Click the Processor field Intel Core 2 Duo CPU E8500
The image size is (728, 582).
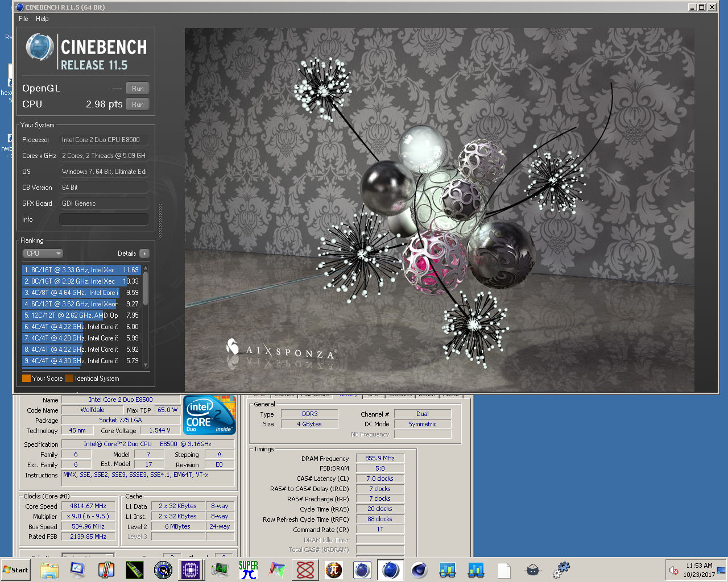click(104, 140)
